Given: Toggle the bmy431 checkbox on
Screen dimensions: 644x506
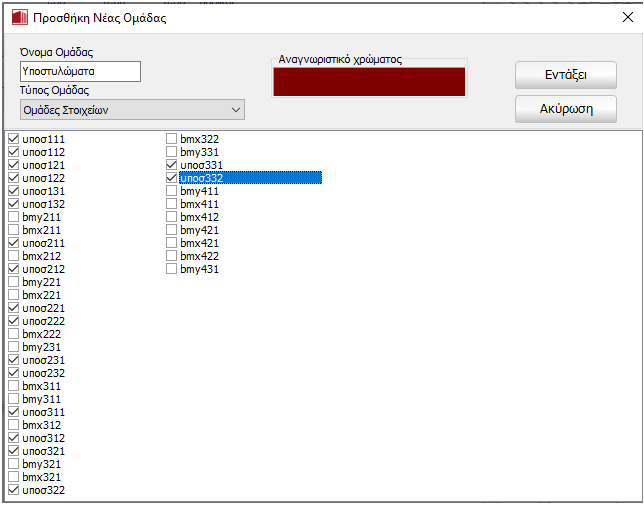Looking at the screenshot, I should [x=172, y=269].
